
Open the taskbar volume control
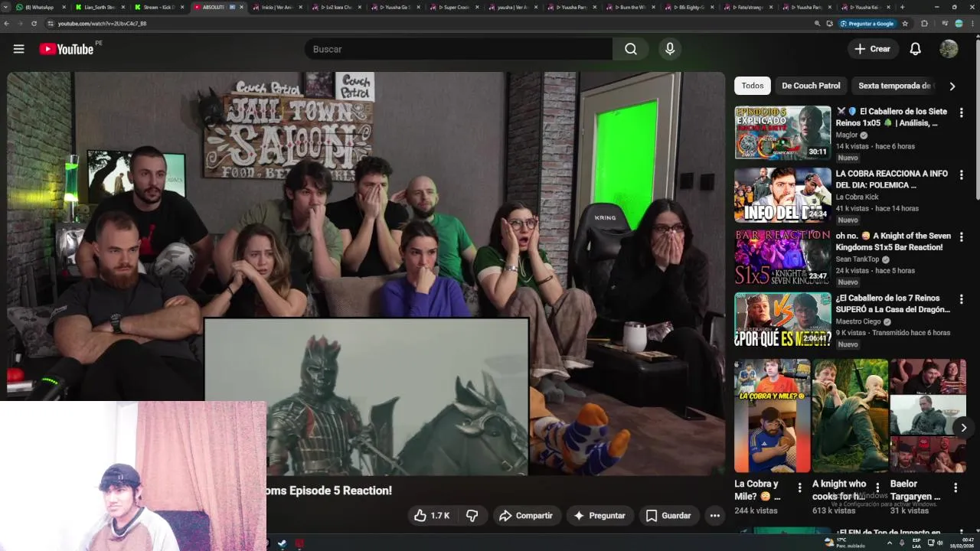pyautogui.click(x=939, y=543)
